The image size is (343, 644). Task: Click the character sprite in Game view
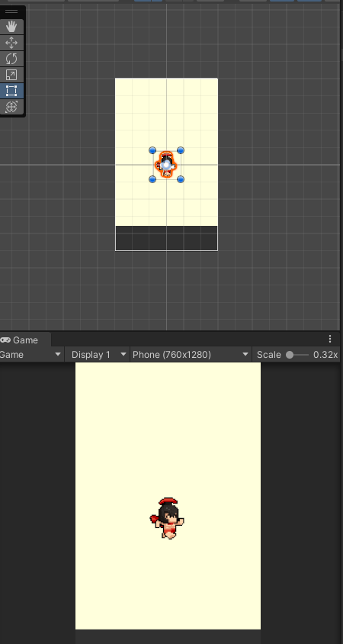pos(167,518)
